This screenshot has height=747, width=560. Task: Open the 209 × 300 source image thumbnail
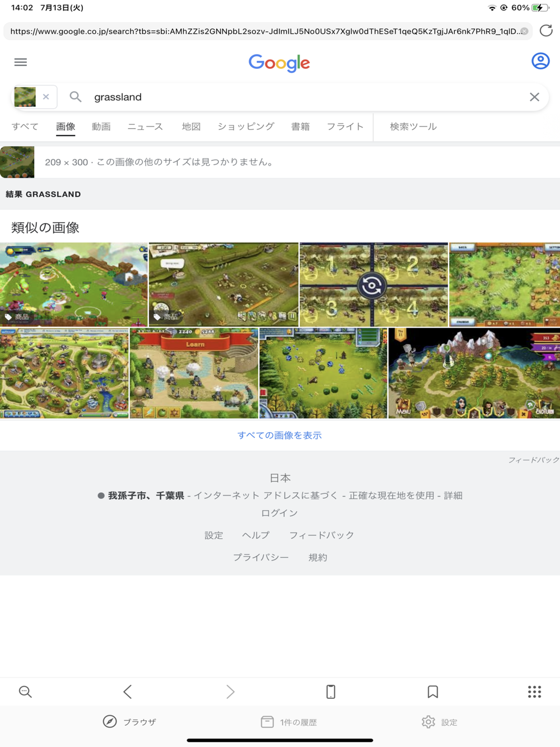17,162
